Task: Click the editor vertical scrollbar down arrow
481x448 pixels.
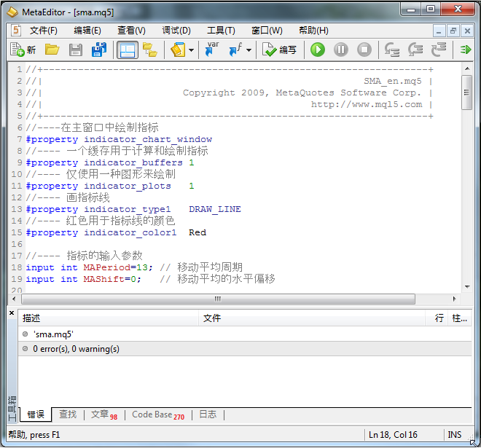Action: tap(467, 287)
